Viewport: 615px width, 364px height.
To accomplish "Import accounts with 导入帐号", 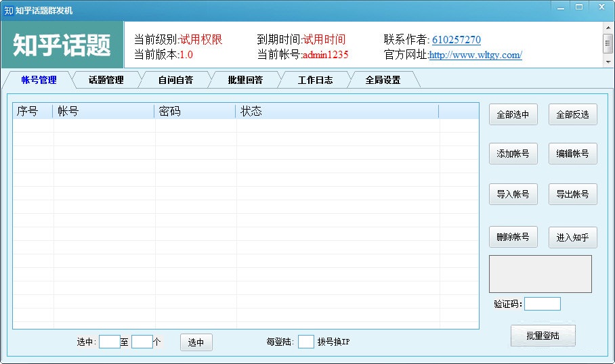I will tap(513, 194).
